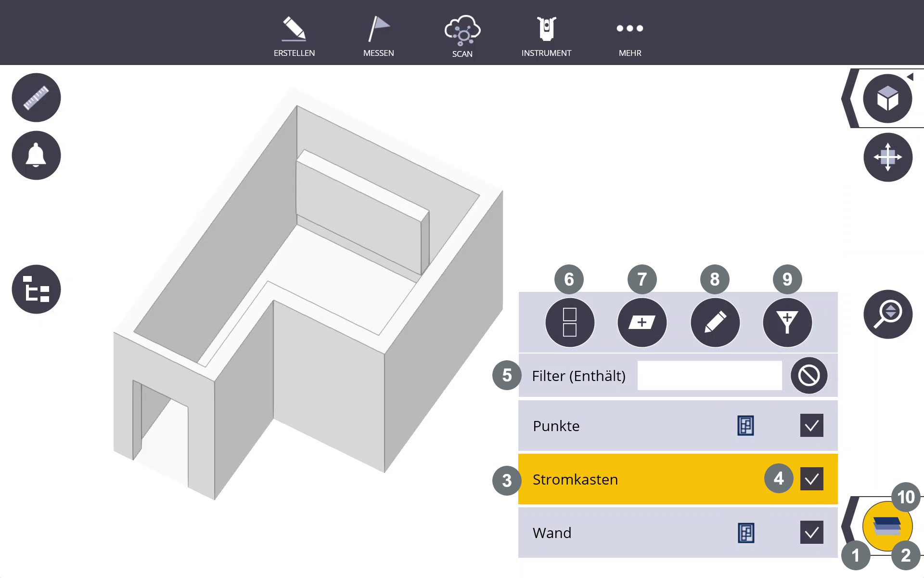Disable the Stromkasten checkbox
The width and height of the screenshot is (924, 578).
point(811,479)
